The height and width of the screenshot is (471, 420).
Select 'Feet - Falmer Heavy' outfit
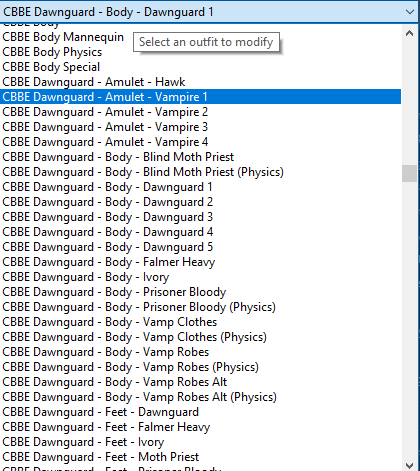click(200, 427)
